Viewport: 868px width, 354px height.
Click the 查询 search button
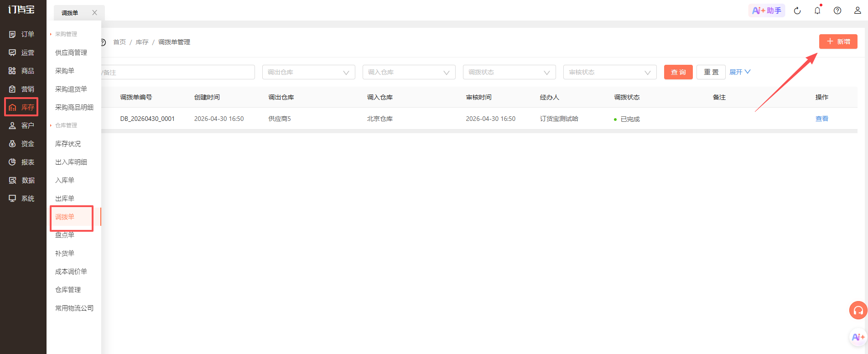pos(678,72)
